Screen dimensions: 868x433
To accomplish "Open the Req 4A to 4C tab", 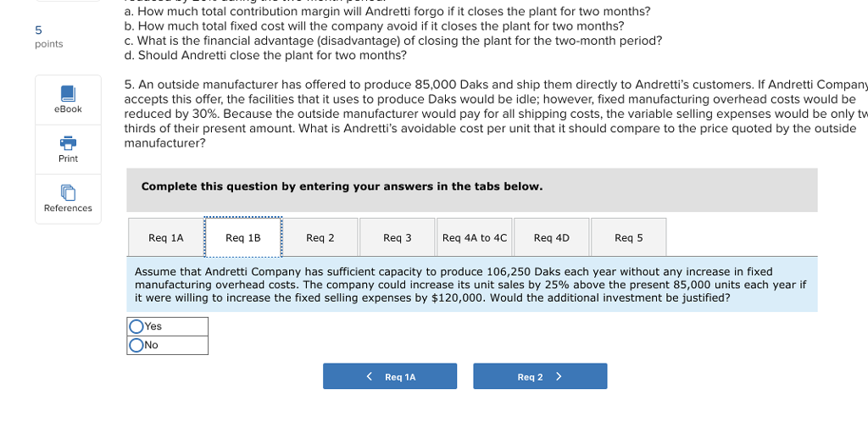I will point(475,237).
